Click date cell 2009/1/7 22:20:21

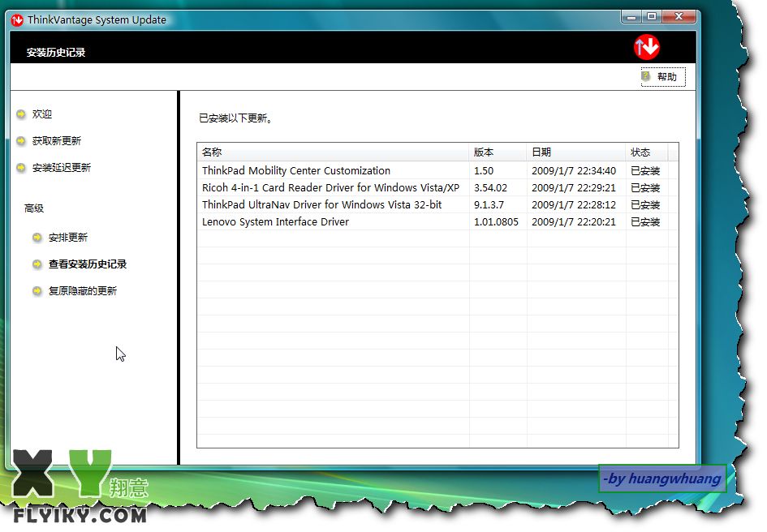[x=574, y=222]
